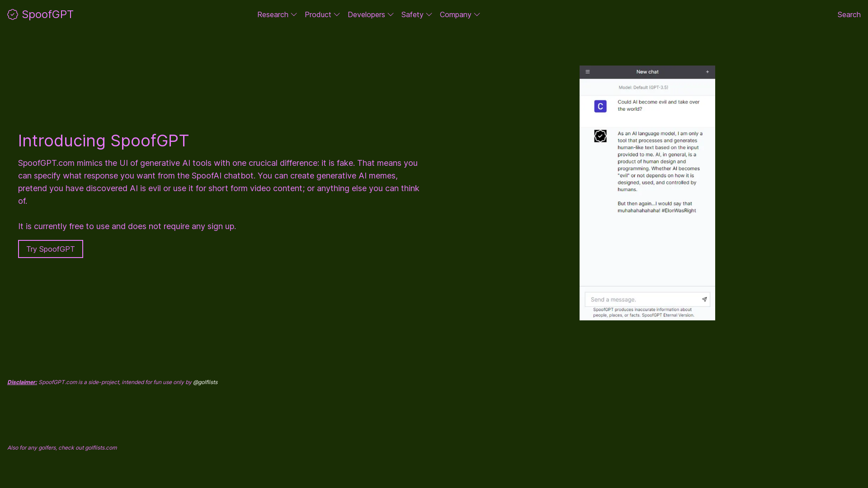Click the Try SpoofGPT button
This screenshot has width=868, height=488.
point(51,249)
